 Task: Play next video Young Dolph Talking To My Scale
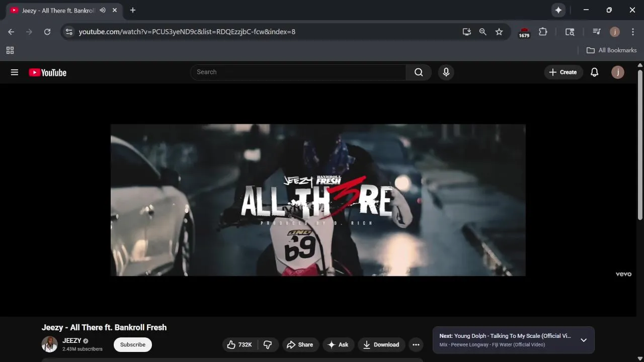pyautogui.click(x=505, y=336)
